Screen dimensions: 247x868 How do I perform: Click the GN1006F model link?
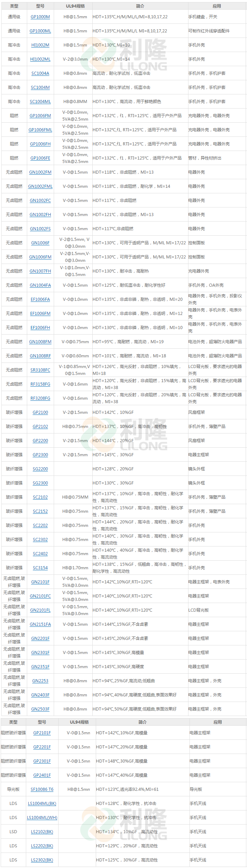(40, 243)
